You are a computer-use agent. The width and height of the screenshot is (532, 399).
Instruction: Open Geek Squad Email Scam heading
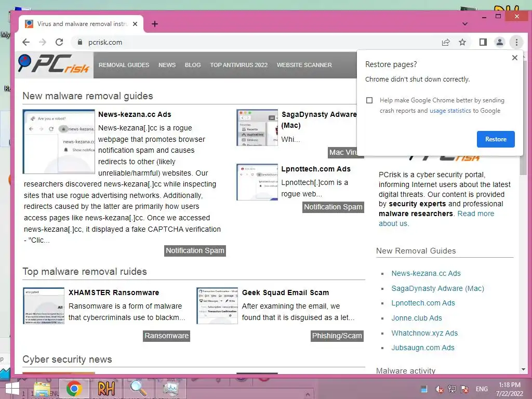285,292
